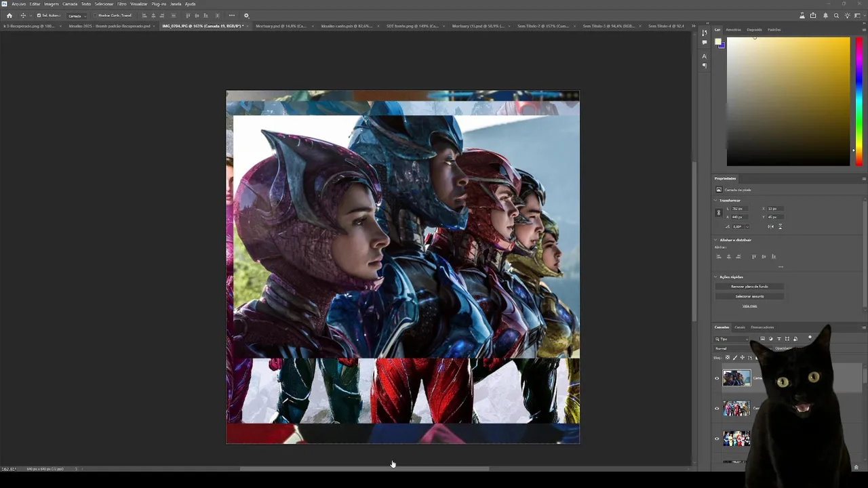Click flip vertical icon in Transformar

[x=780, y=226]
